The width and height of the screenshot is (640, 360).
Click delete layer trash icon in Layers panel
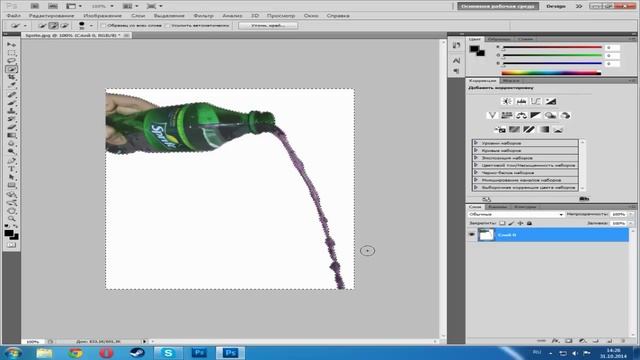tap(622, 340)
